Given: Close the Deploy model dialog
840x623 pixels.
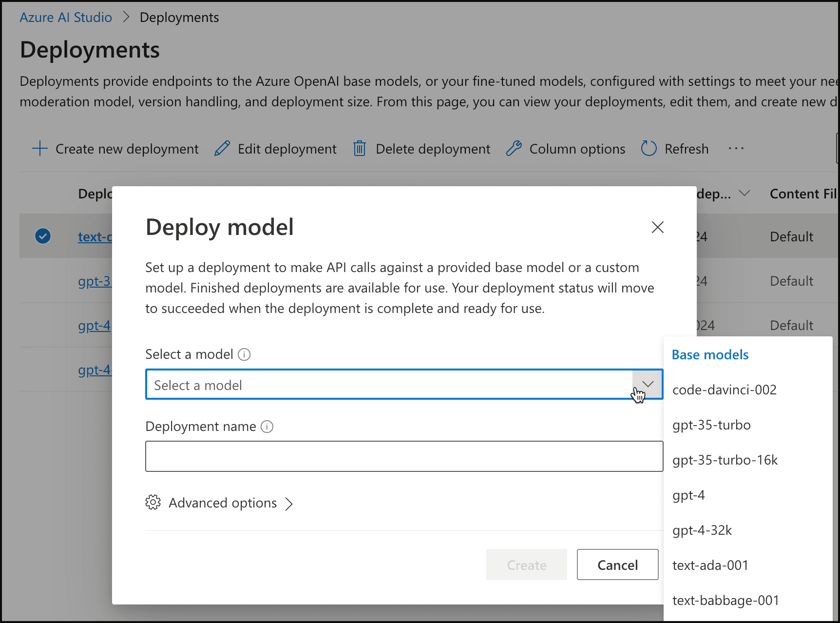Looking at the screenshot, I should click(658, 227).
